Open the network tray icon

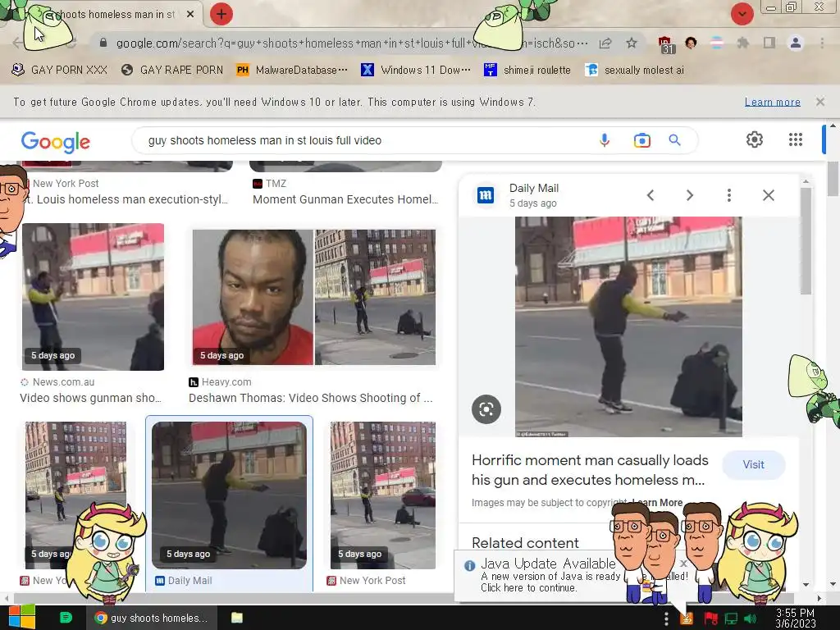[x=731, y=619]
